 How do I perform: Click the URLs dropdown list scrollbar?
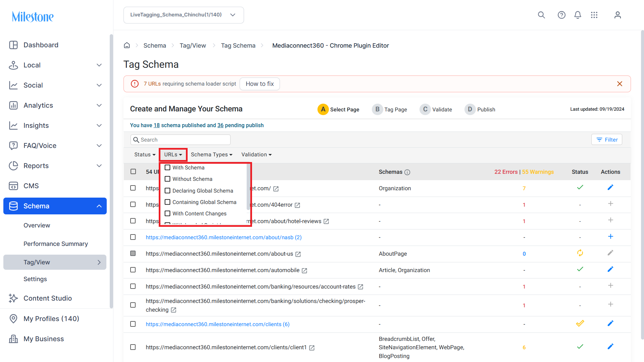(x=248, y=187)
